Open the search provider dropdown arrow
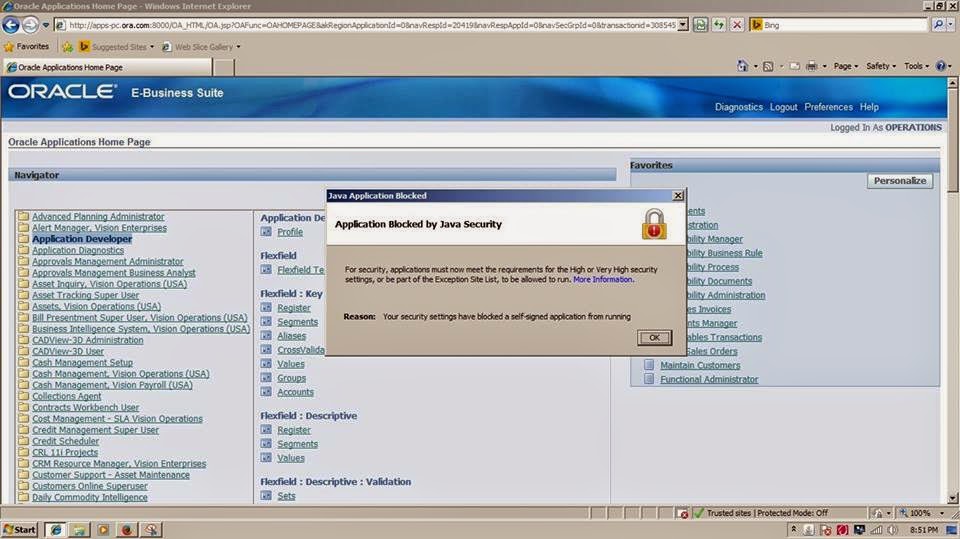 [951, 25]
